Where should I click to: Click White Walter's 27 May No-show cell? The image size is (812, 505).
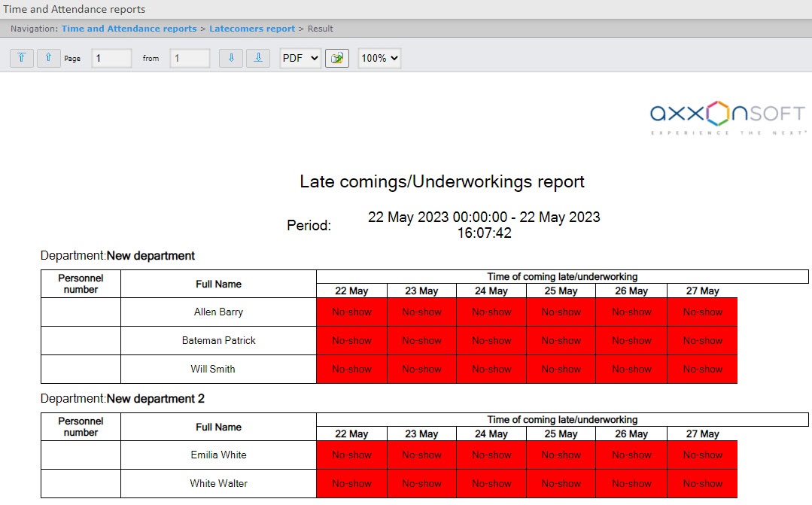tap(702, 483)
